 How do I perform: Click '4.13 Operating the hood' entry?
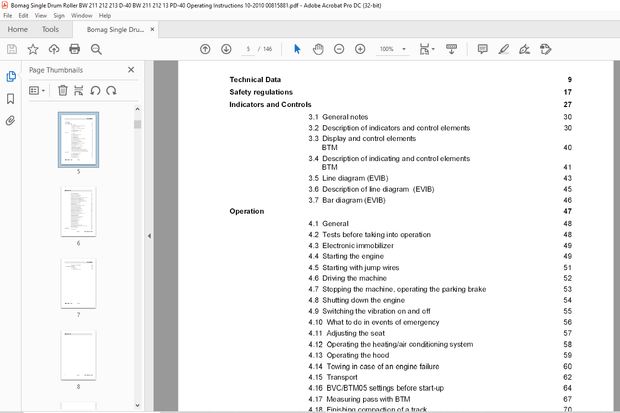pyautogui.click(x=349, y=355)
